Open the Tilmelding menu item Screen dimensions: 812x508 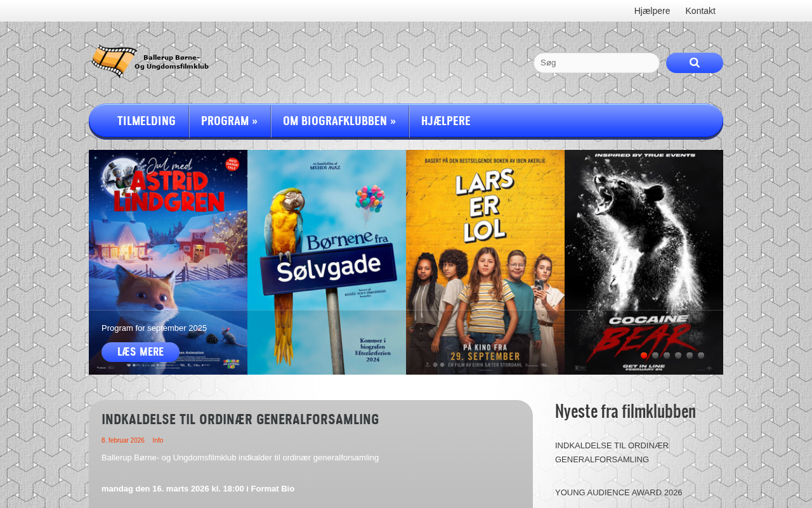tap(147, 121)
